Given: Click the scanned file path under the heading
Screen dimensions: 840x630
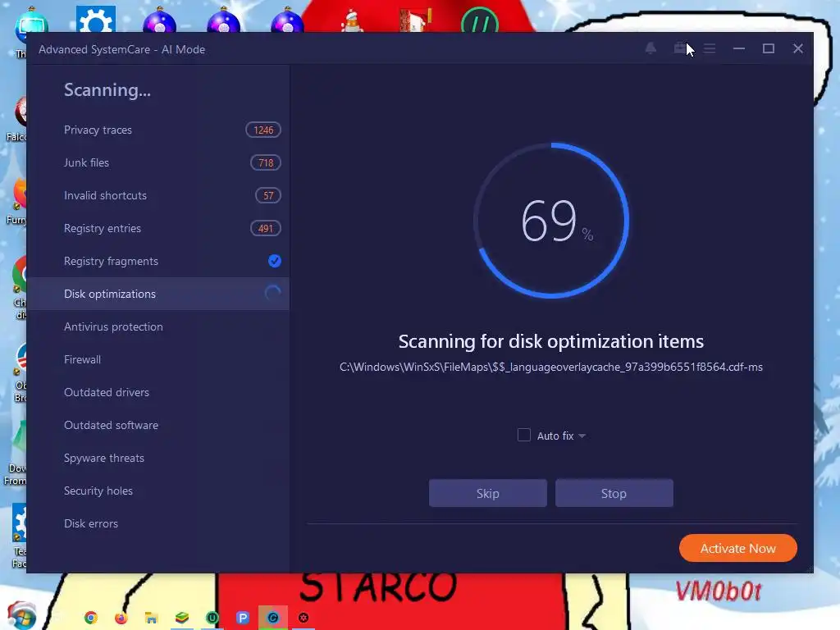Looking at the screenshot, I should click(550, 367).
